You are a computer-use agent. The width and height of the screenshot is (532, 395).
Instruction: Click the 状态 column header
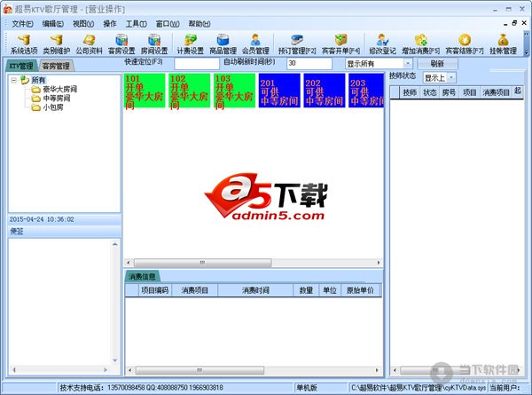click(x=429, y=92)
